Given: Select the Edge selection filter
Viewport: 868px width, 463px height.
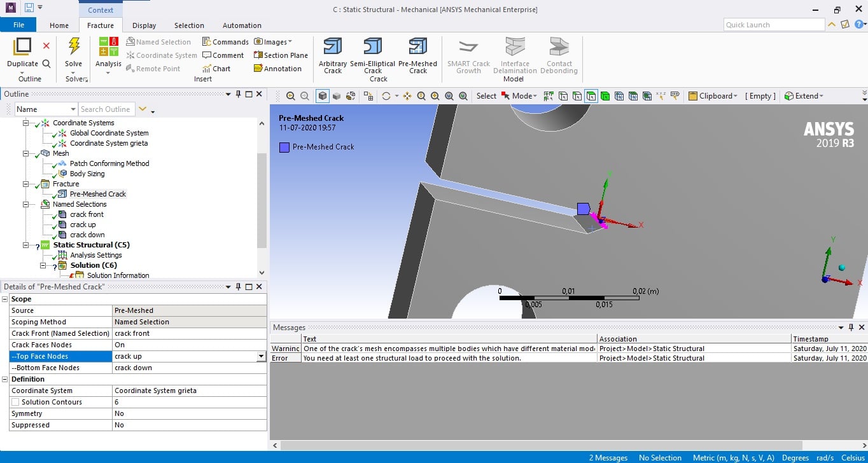Looking at the screenshot, I should pos(577,96).
